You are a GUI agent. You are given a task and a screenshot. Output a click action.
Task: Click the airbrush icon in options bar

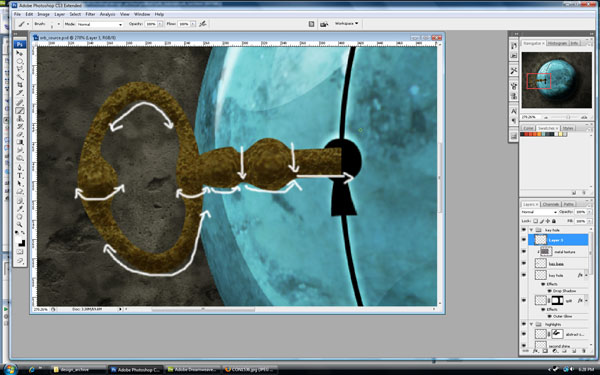click(203, 24)
